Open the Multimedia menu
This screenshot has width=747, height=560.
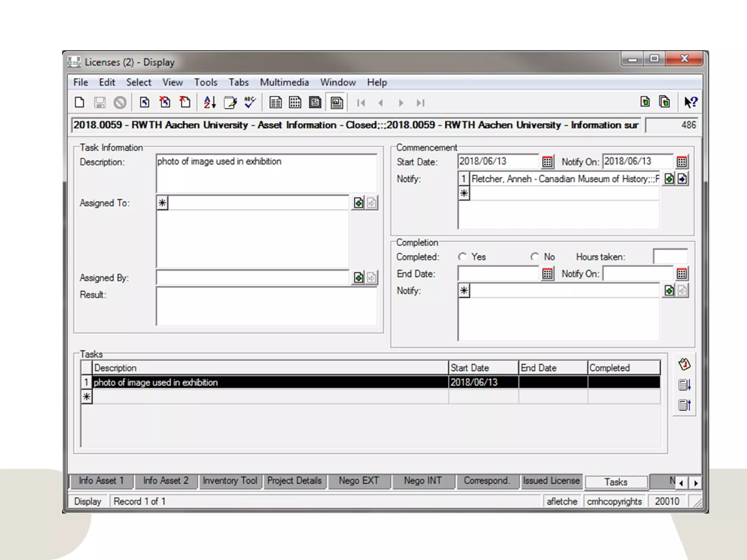(x=284, y=82)
